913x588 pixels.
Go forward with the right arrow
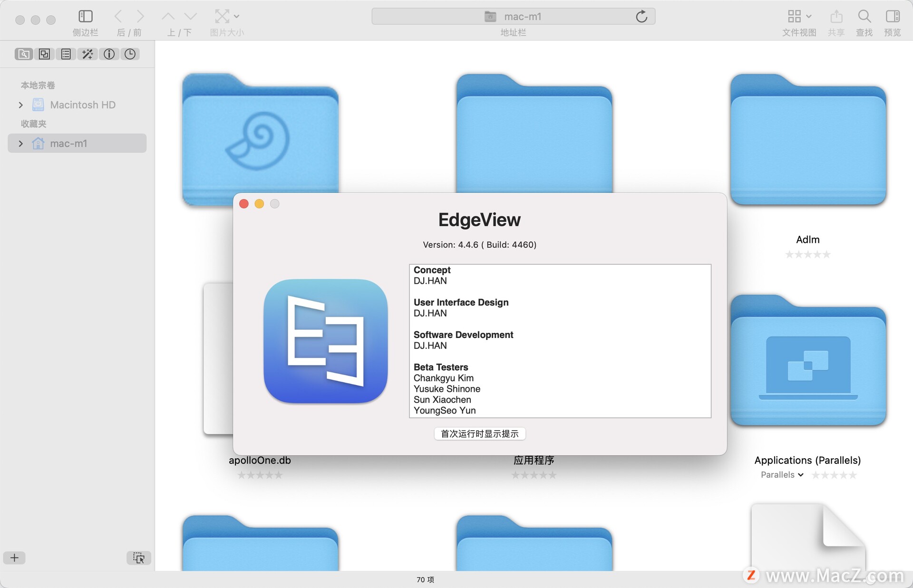[140, 16]
